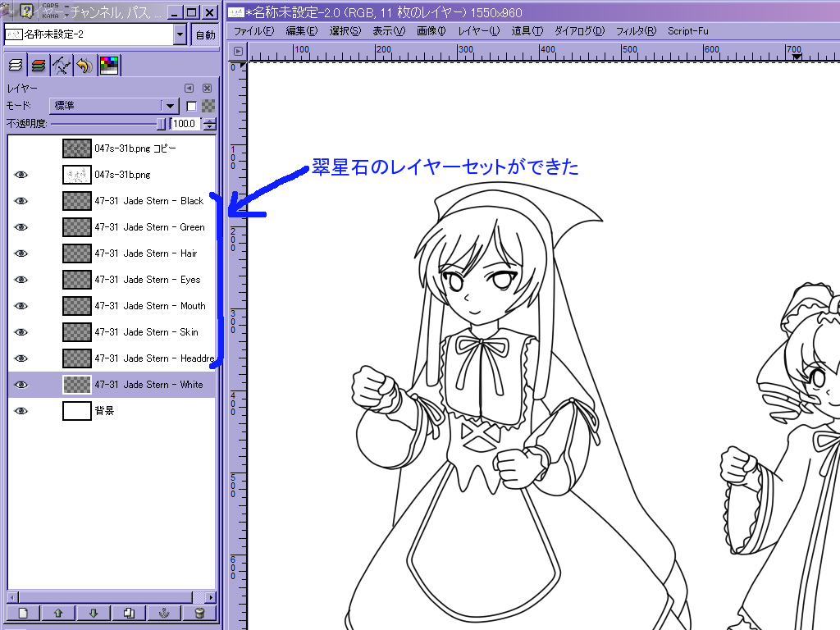Hide the Jade Stern - Black layer

(x=21, y=201)
